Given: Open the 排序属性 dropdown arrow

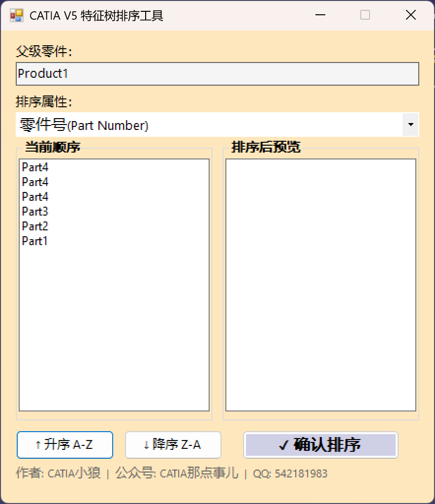Looking at the screenshot, I should pyautogui.click(x=410, y=125).
